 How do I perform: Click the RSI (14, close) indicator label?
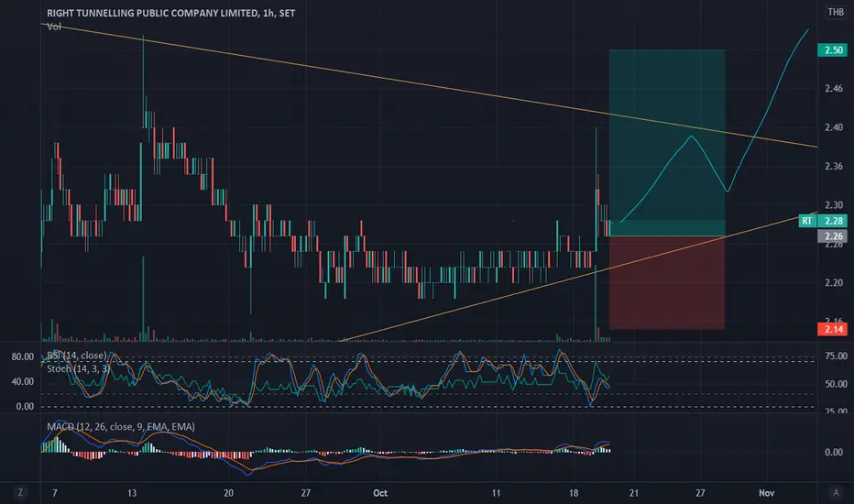click(76, 356)
